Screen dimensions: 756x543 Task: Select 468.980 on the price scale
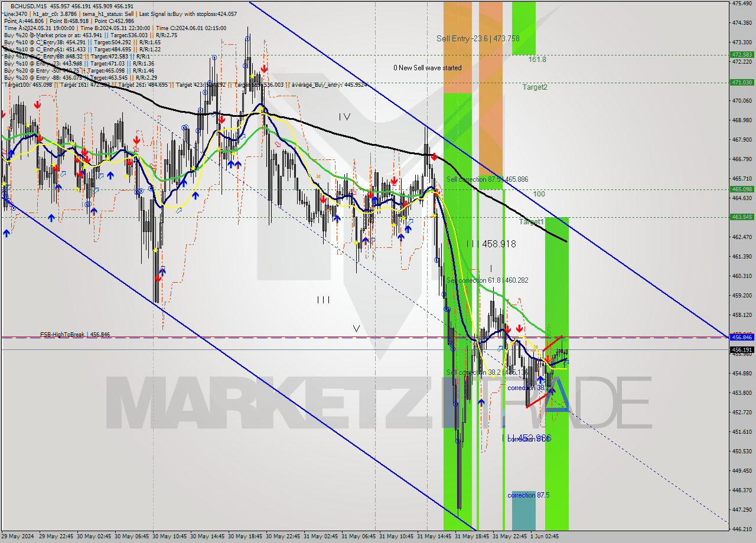tap(741, 120)
